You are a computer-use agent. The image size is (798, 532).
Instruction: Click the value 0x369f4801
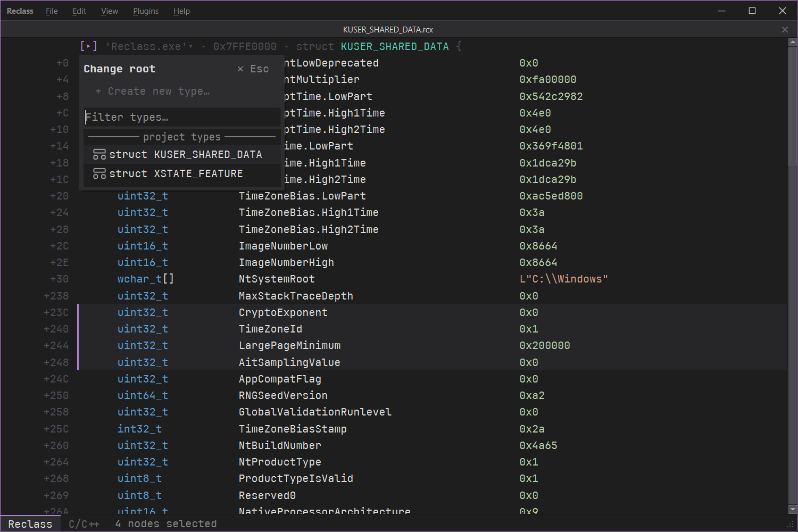point(551,146)
